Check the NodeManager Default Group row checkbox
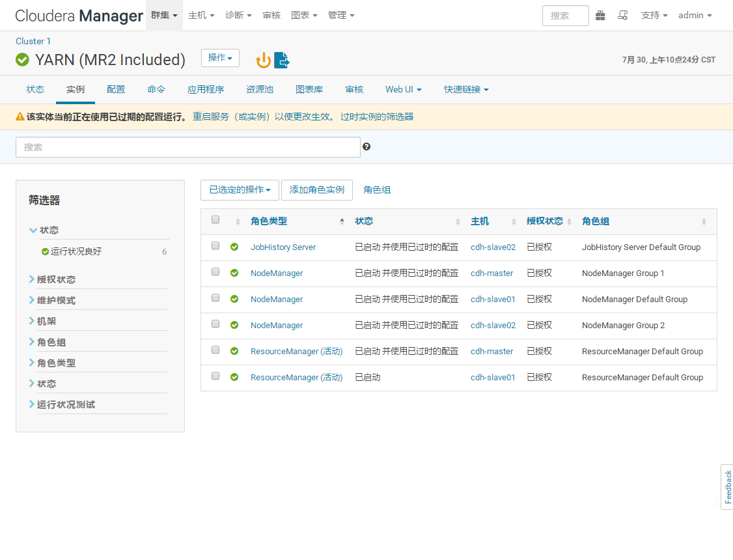 point(215,298)
